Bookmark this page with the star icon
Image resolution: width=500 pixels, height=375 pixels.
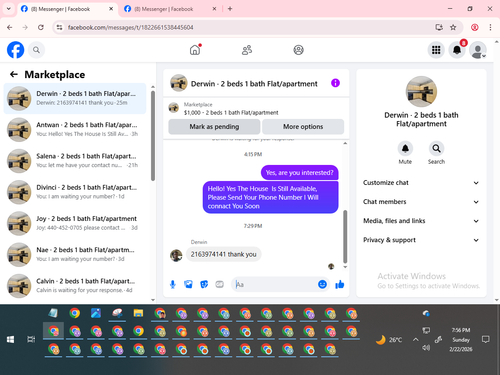coord(453,27)
